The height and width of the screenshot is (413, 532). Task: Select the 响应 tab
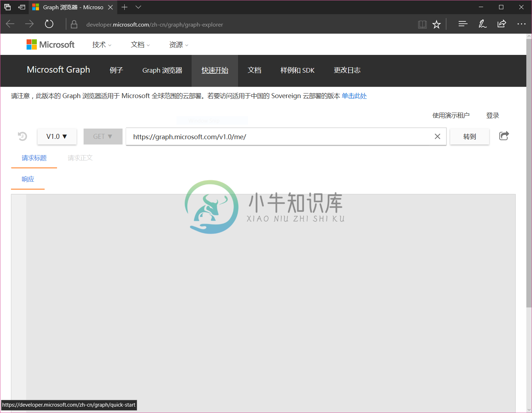click(x=28, y=179)
